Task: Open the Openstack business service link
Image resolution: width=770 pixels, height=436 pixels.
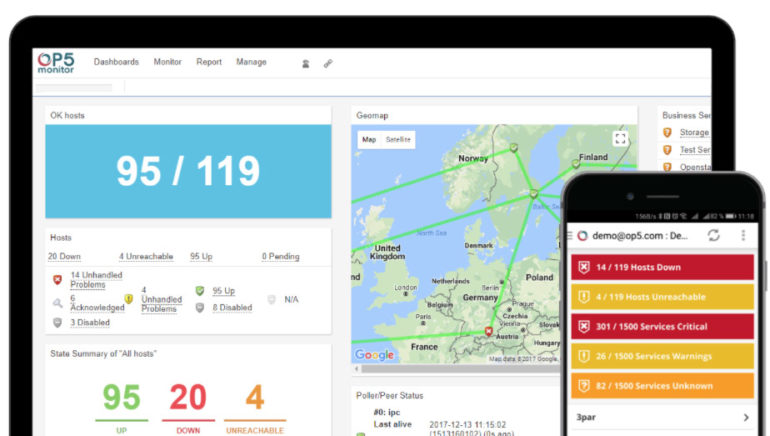Action: 695,167
